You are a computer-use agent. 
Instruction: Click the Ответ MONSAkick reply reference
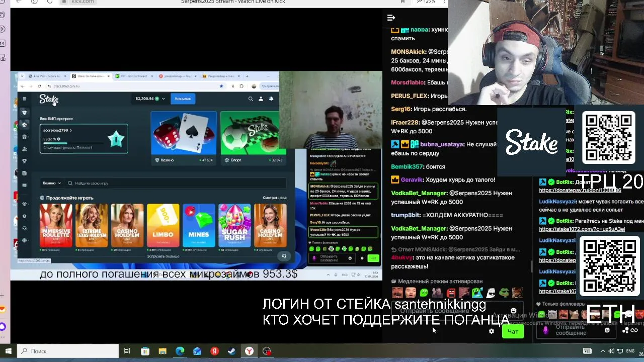455,249
